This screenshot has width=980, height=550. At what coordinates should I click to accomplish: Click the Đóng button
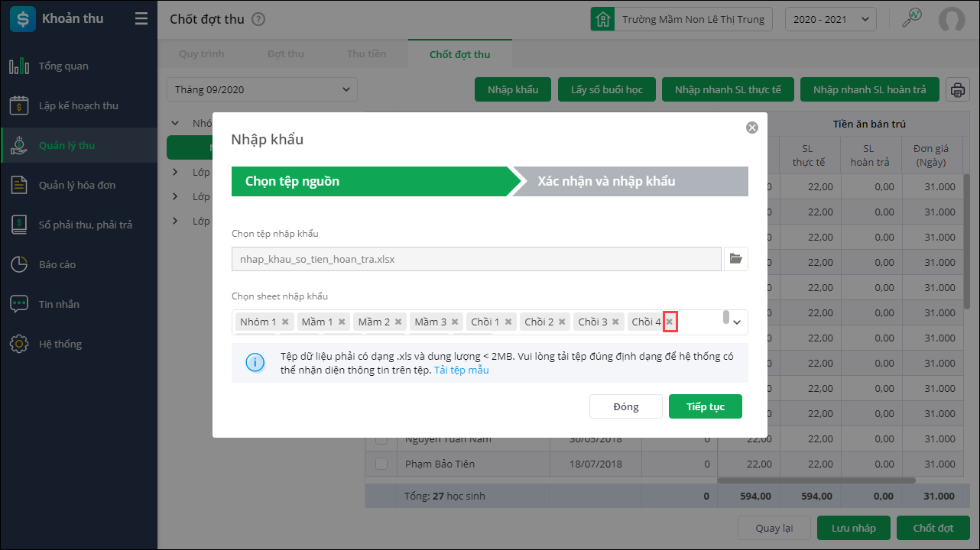tap(626, 406)
